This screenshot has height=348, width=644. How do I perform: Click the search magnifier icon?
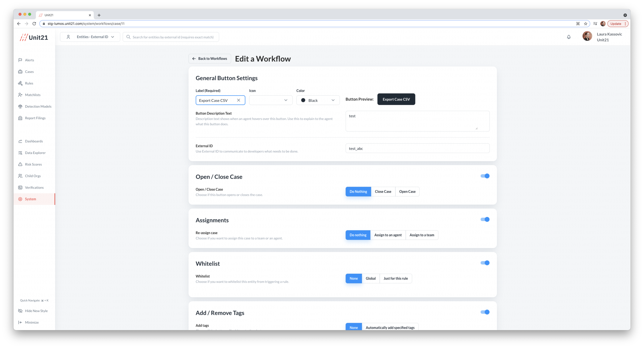tap(128, 37)
